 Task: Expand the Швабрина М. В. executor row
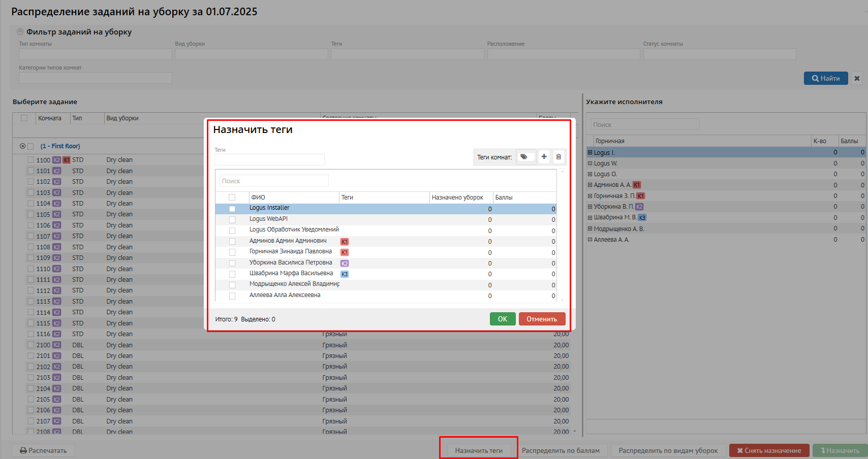tap(590, 217)
